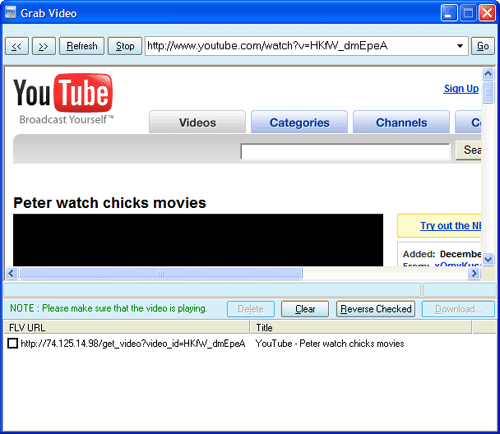Viewport: 500px width, 434px height.
Task: Click the vertical scrollbar thumb
Action: [488, 92]
